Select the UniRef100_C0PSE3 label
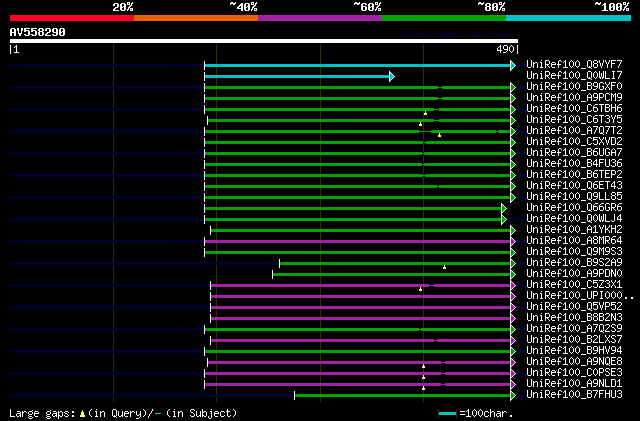Viewport: 640px width, 421px height. point(574,373)
